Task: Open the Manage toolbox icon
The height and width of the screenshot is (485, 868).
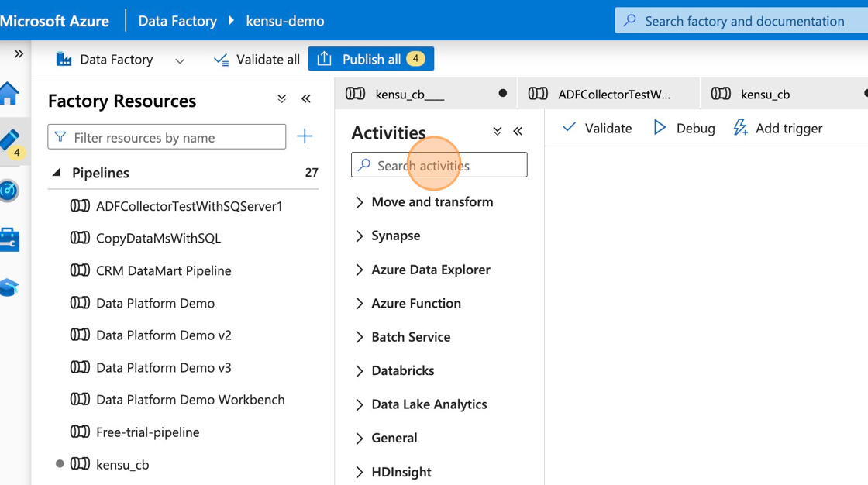Action: pos(9,239)
